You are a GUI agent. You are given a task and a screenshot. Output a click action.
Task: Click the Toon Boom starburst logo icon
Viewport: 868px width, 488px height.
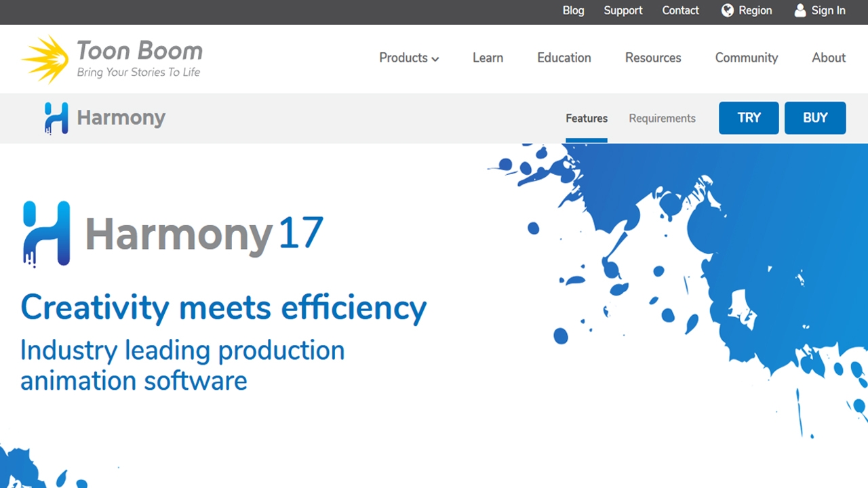(45, 59)
